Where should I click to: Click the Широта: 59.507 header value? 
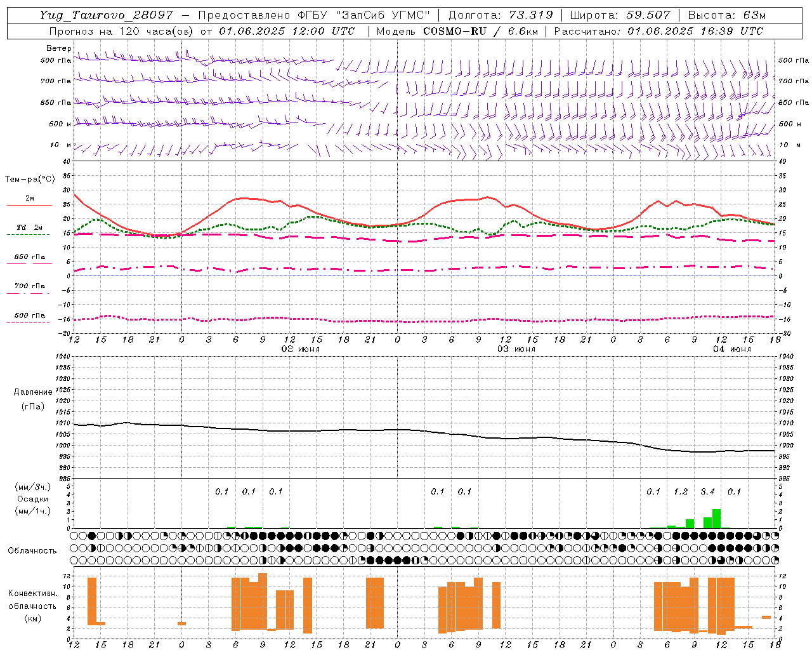pyautogui.click(x=620, y=15)
